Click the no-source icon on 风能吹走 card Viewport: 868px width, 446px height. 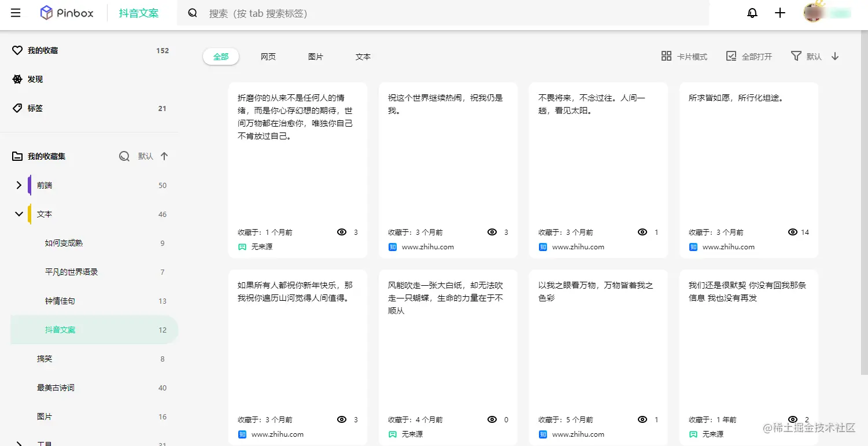[x=392, y=434]
